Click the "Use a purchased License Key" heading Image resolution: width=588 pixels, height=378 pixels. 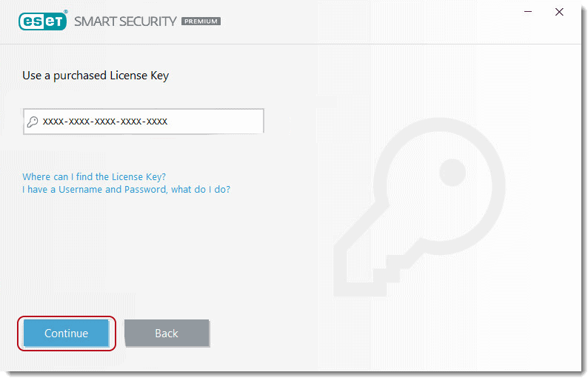click(x=96, y=76)
